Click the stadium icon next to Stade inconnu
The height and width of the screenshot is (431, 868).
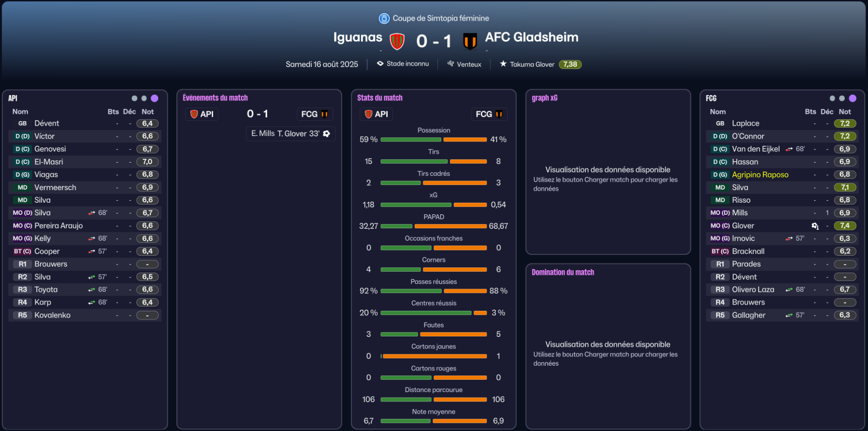click(x=380, y=64)
